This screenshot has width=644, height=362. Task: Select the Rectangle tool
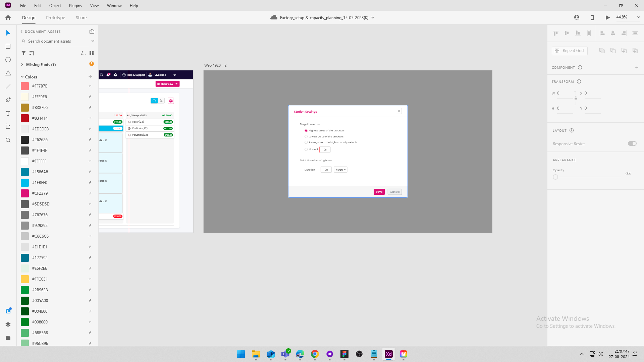(x=8, y=46)
